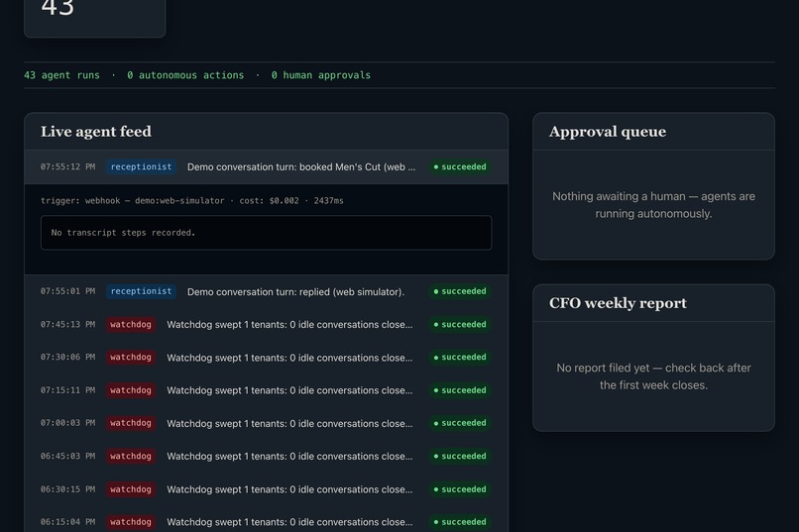Viewport: 799px width, 532px height.
Task: Click the succeeded status on the 07:30:06 row
Action: (460, 358)
